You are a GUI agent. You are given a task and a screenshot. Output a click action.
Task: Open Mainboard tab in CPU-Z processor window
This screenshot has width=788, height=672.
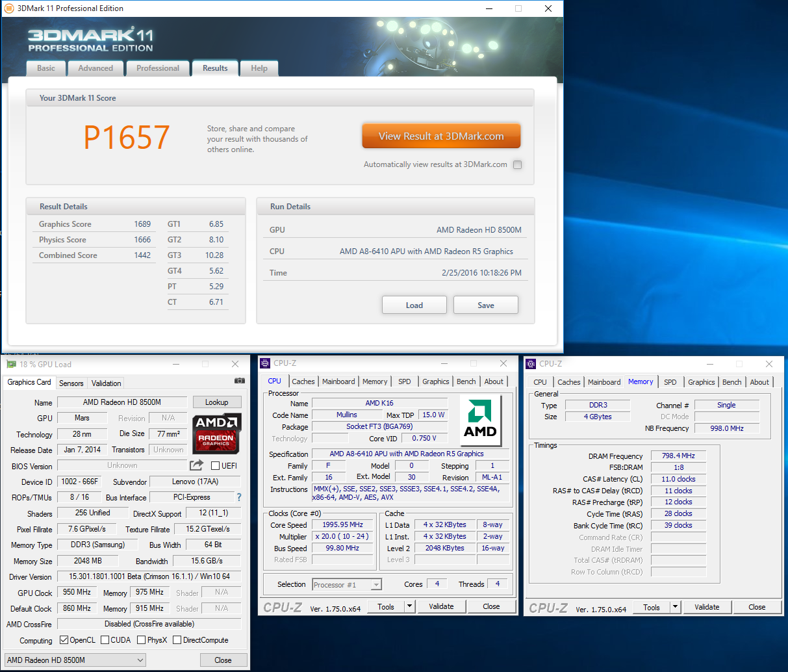tap(338, 381)
